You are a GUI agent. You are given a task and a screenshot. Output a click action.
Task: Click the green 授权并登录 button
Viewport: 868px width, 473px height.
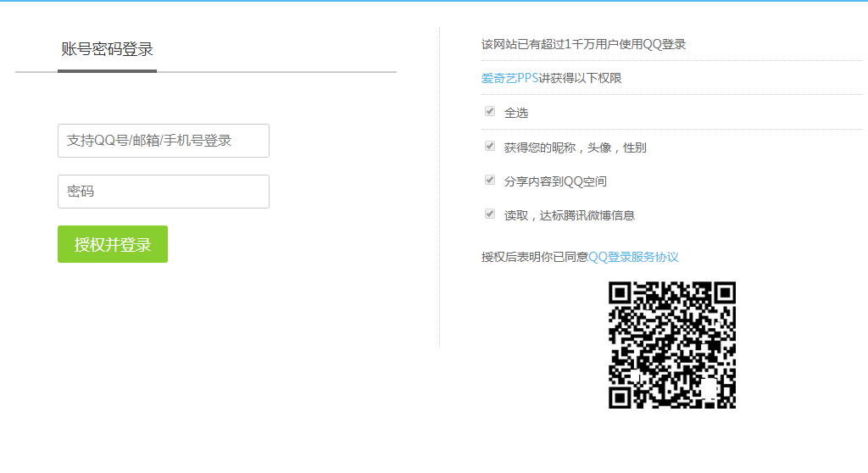point(113,244)
